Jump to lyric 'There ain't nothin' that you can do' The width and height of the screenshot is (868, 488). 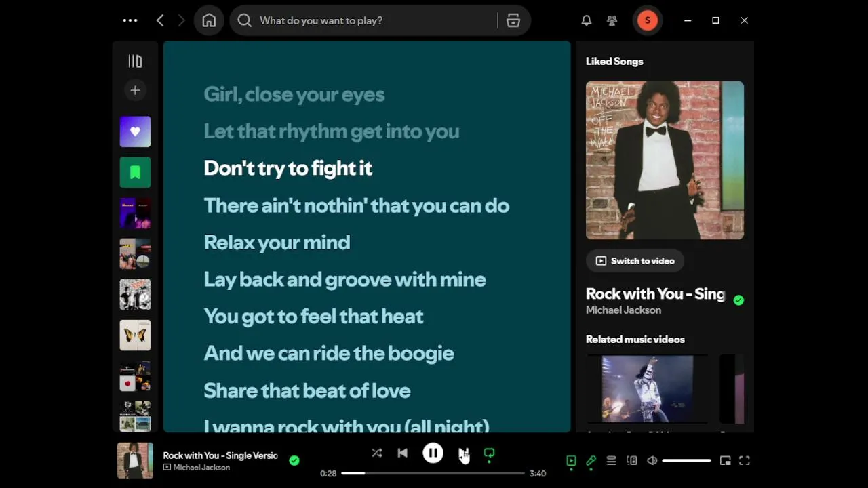coord(357,205)
